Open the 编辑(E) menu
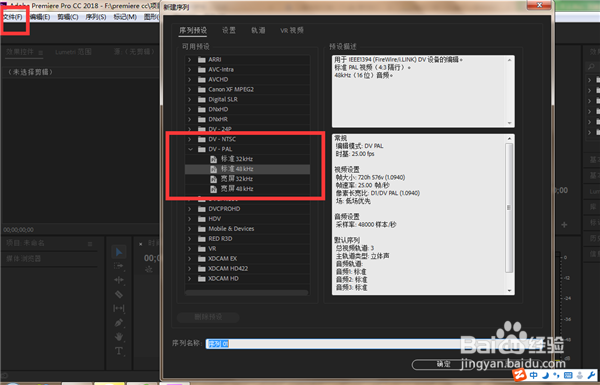 40,17
